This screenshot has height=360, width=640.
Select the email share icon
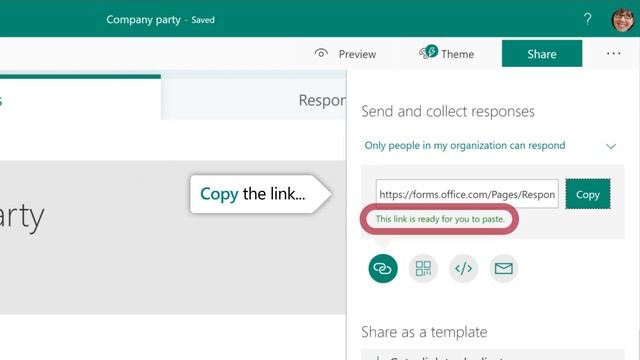pos(503,268)
